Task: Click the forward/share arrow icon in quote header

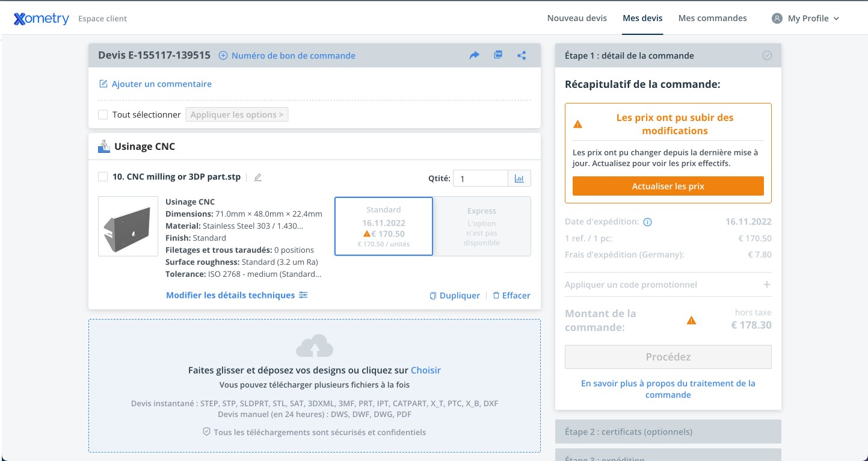Action: coord(475,55)
